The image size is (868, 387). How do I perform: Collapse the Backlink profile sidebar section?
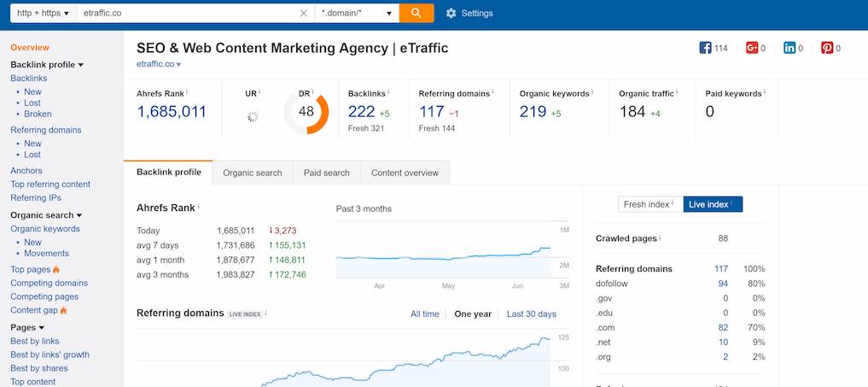click(x=47, y=65)
